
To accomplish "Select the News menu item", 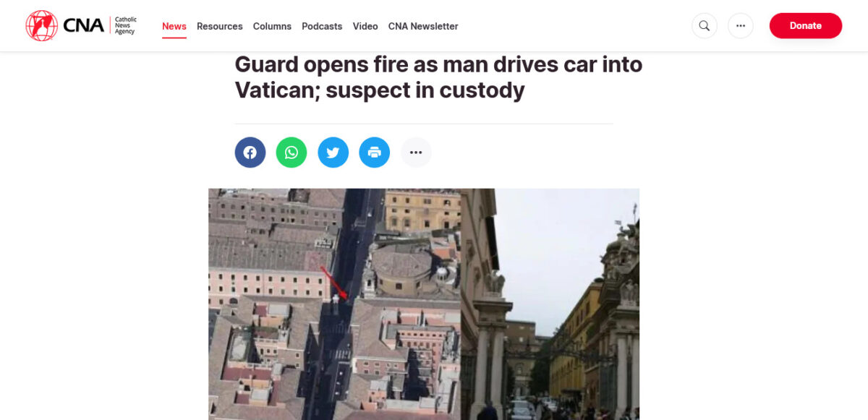I will click(174, 26).
